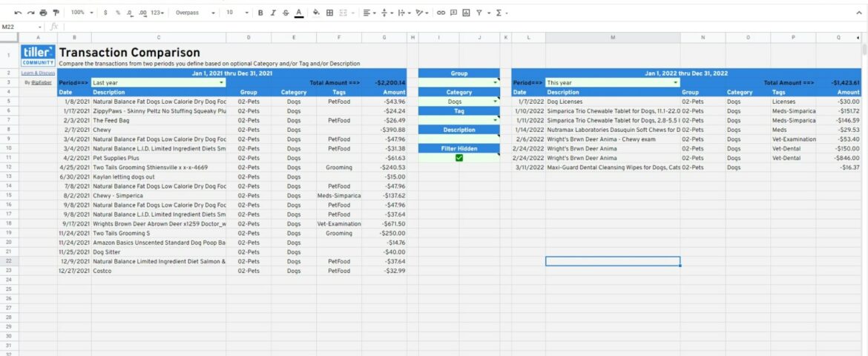
Task: Click the Merge cells icon
Action: point(343,12)
